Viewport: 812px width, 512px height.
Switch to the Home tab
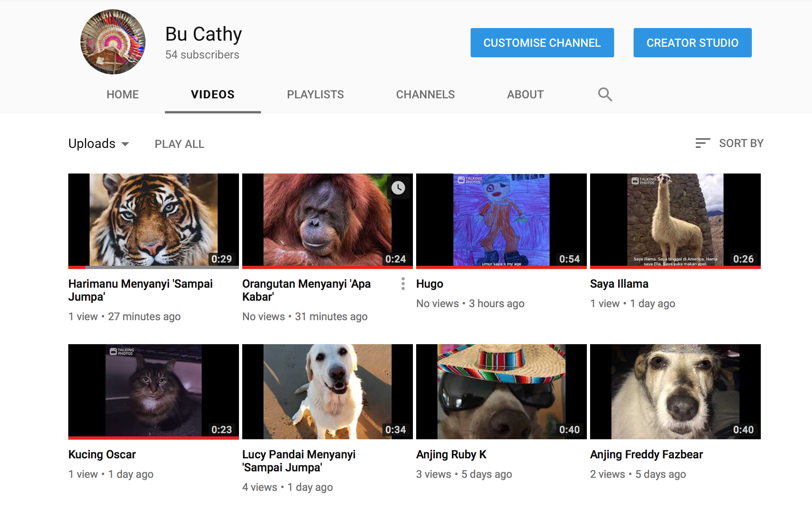point(122,94)
